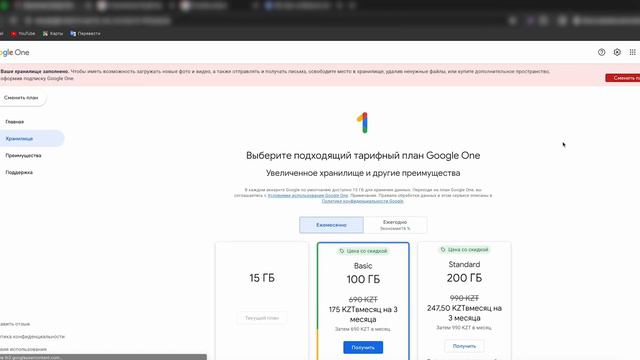Click the '100 ГБ' storage text

(x=363, y=279)
